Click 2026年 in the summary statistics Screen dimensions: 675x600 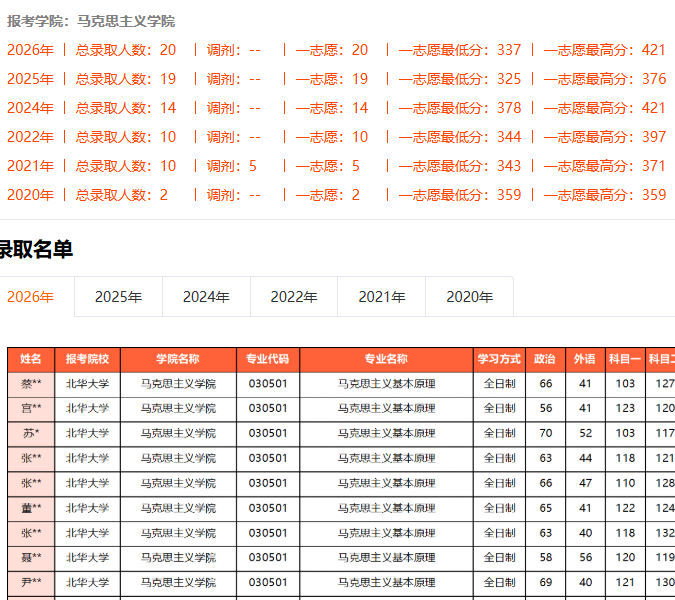tap(30, 50)
